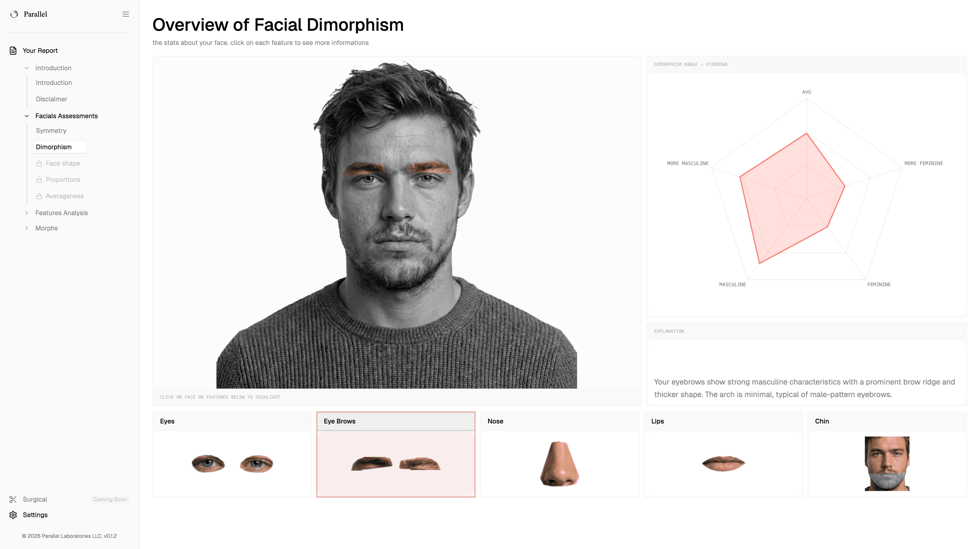Screen dimensions: 980x549
Task: Click the lock icon beside Averageness
Action: (39, 196)
